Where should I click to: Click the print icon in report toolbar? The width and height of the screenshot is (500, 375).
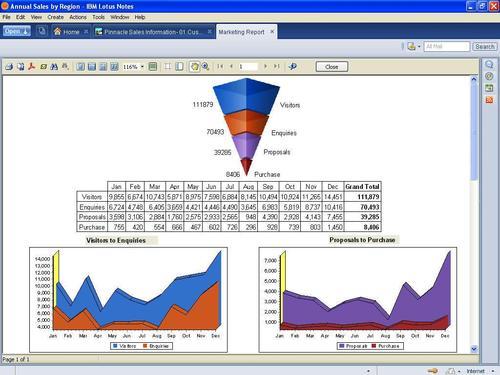[9, 67]
